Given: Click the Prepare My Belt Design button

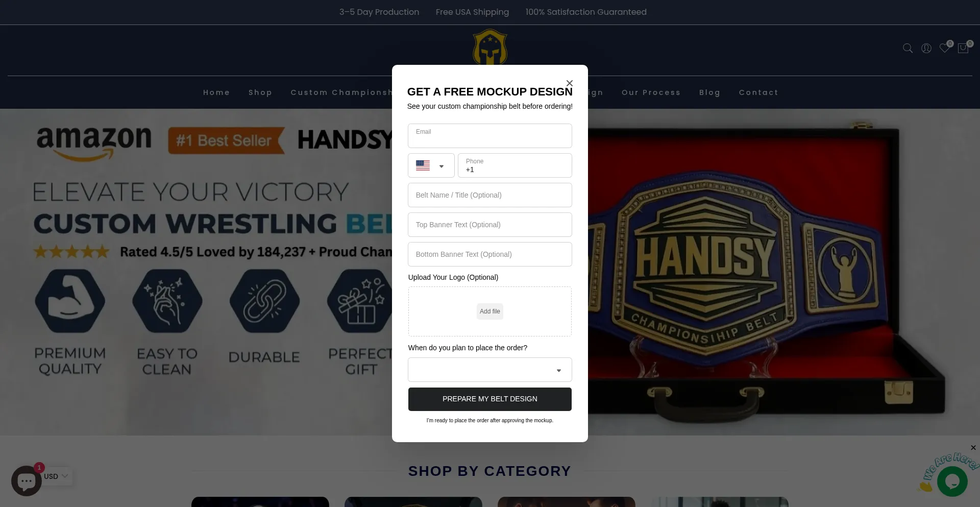Looking at the screenshot, I should 490,399.
